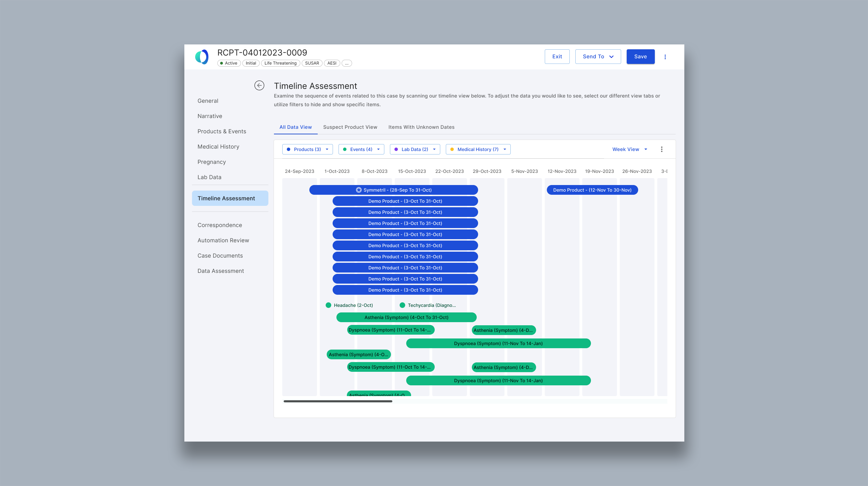Click the Exit button
This screenshot has height=486, width=868.
(x=557, y=57)
